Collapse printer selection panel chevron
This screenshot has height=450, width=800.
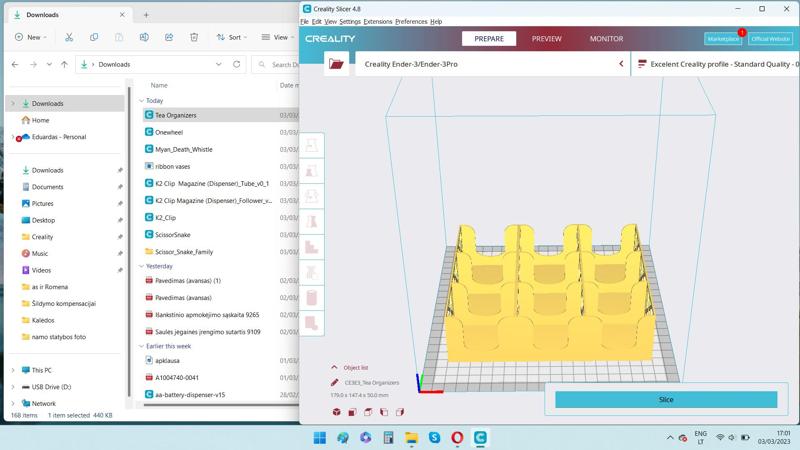(x=621, y=64)
